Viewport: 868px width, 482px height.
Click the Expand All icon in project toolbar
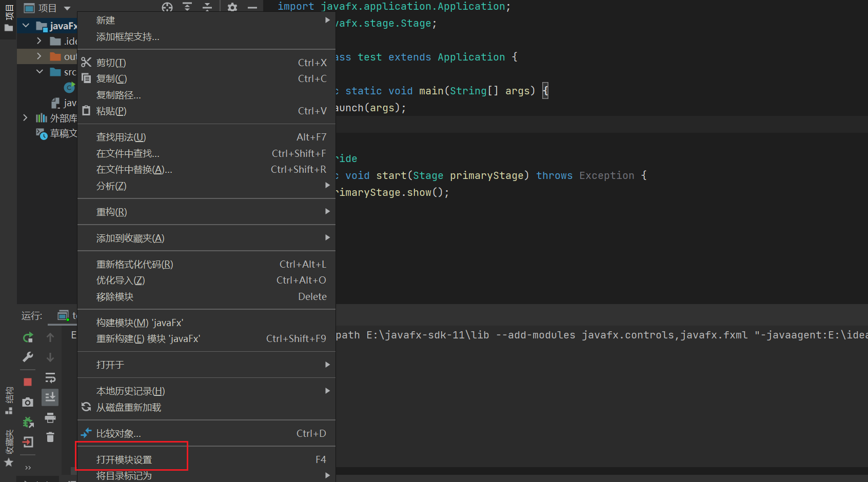(187, 7)
